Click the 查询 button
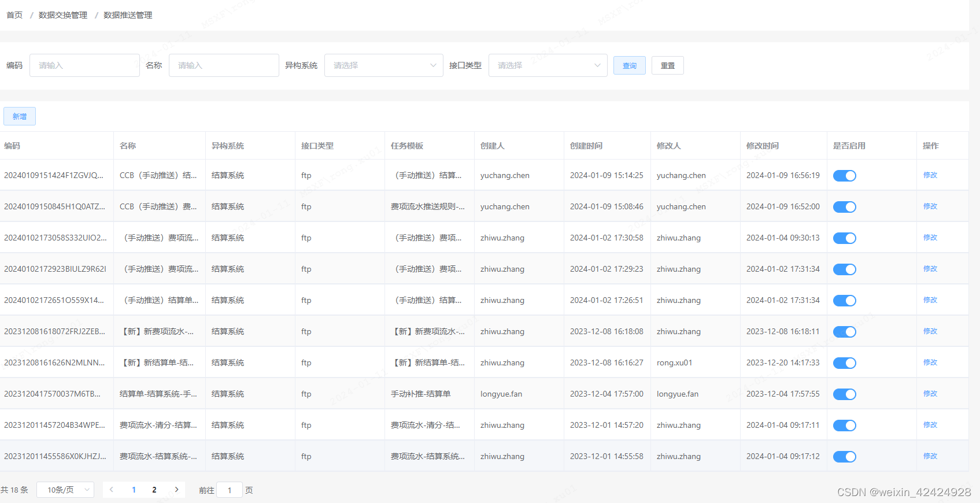 [x=630, y=65]
